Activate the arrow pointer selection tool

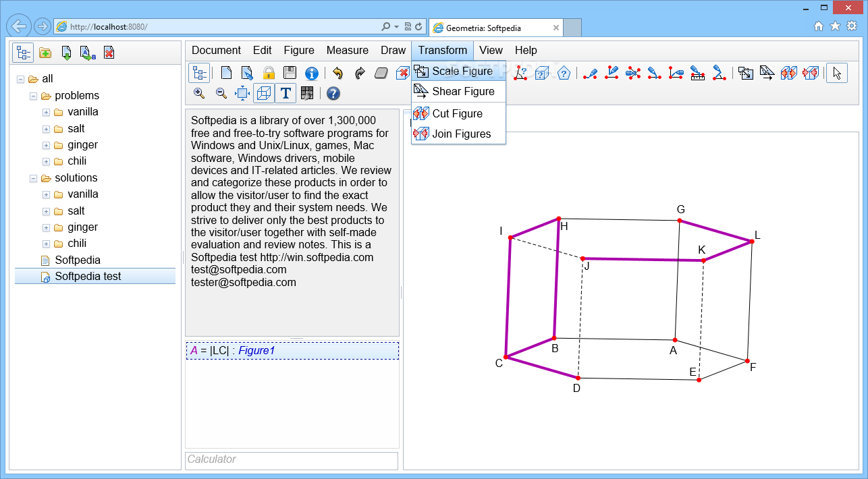coord(837,73)
